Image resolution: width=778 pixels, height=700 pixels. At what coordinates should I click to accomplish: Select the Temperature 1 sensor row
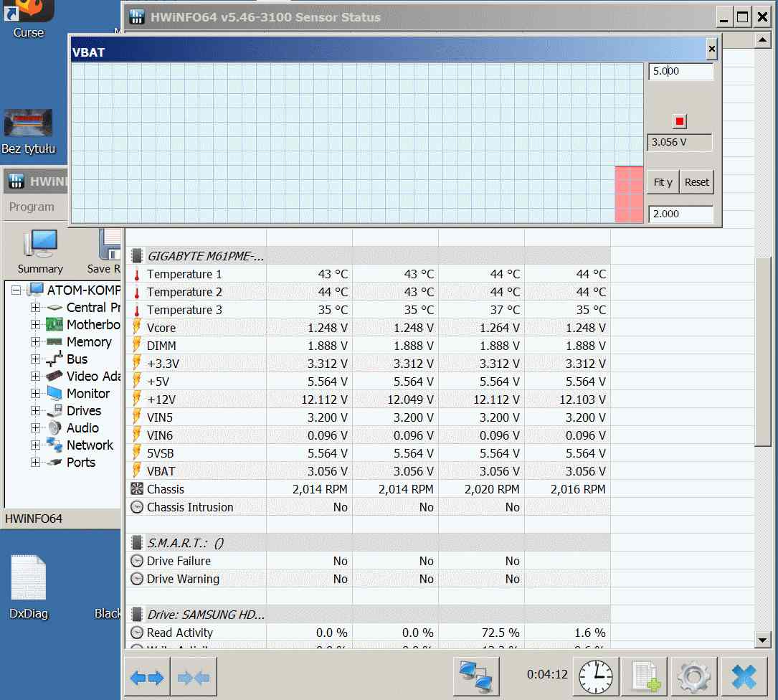[368, 274]
